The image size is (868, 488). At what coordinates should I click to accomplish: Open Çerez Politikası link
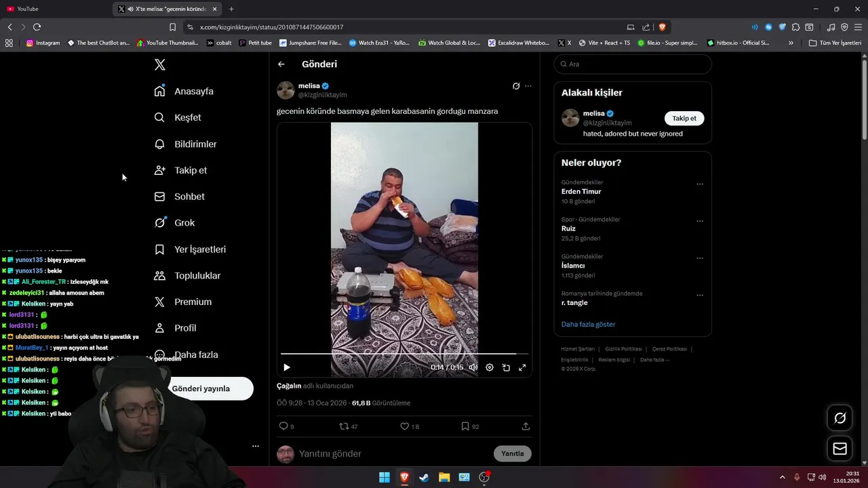pos(669,349)
